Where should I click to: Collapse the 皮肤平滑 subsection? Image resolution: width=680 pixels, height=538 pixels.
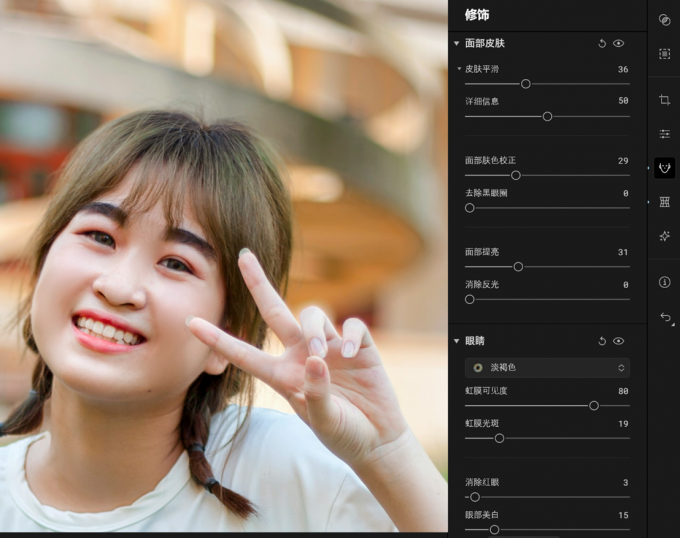[x=459, y=69]
